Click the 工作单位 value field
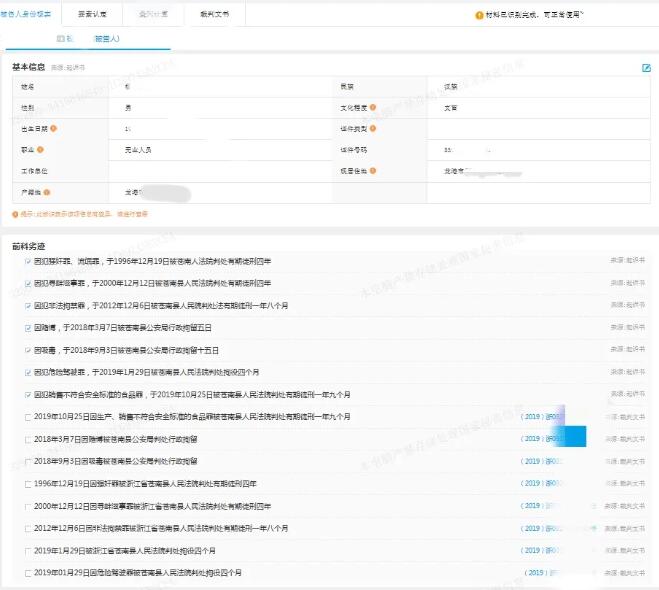The width and height of the screenshot is (659, 590). coord(220,170)
